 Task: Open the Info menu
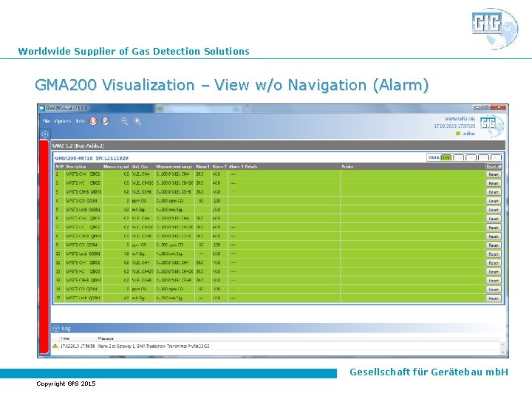coord(80,121)
